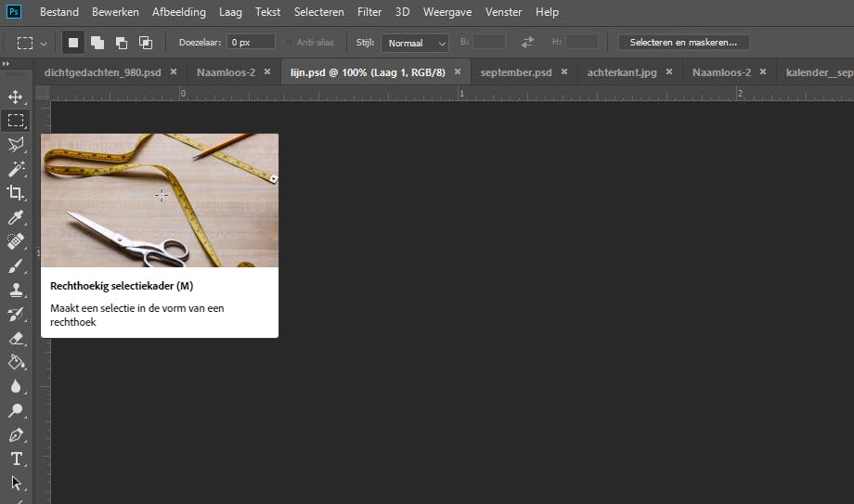The width and height of the screenshot is (854, 504).
Task: Select the Move tool
Action: [x=15, y=97]
